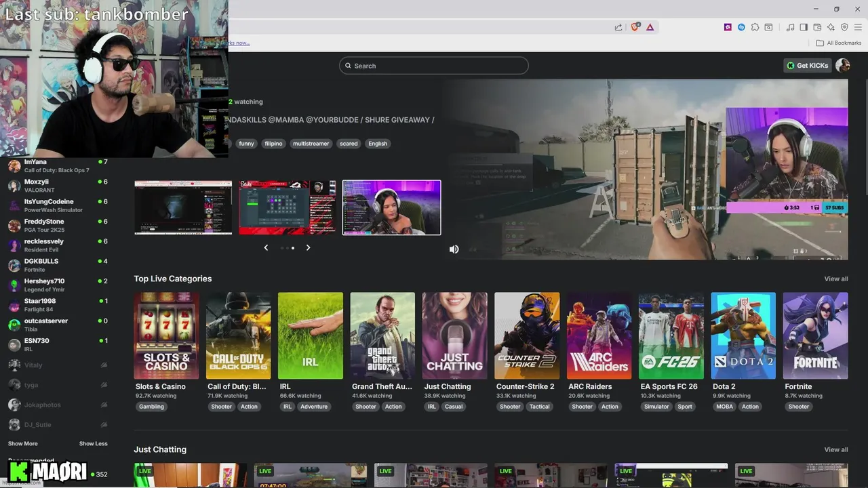868x488 pixels.
Task: Open the Slots & Casino category card
Action: tap(166, 335)
